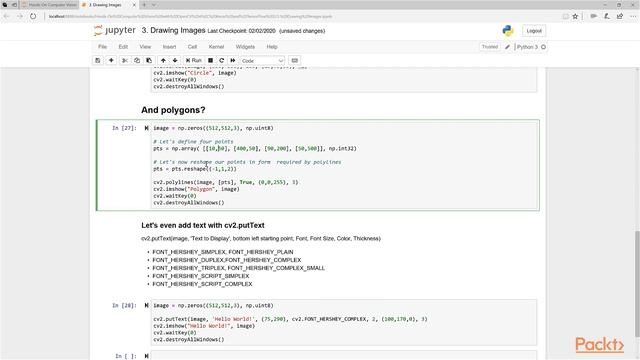
Task: Run cell In [27] via its play icon
Action: (146, 128)
